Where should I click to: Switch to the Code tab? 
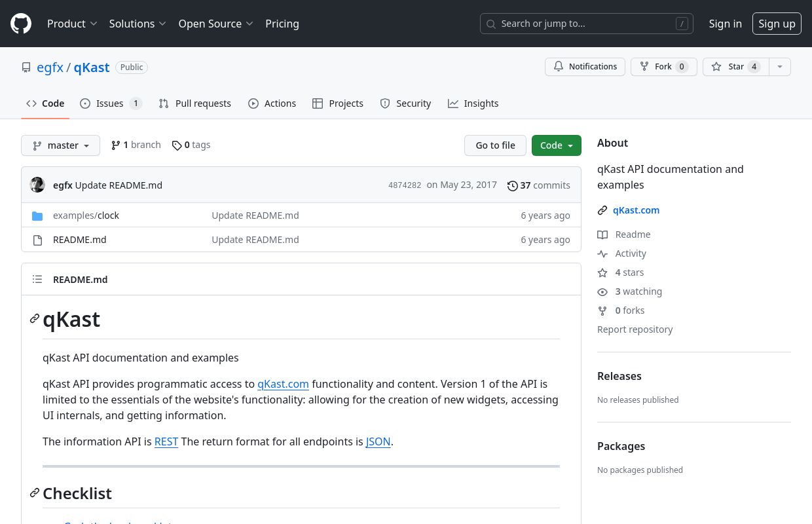click(x=45, y=103)
